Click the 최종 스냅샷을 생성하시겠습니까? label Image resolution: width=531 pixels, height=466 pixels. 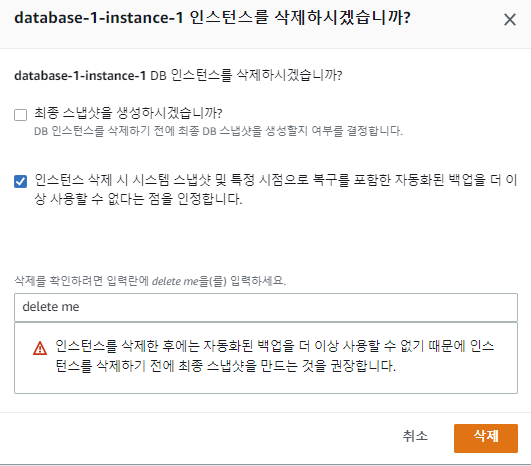128,113
